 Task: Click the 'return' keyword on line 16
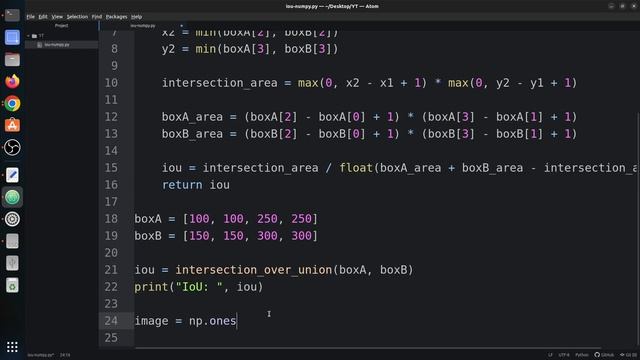182,185
